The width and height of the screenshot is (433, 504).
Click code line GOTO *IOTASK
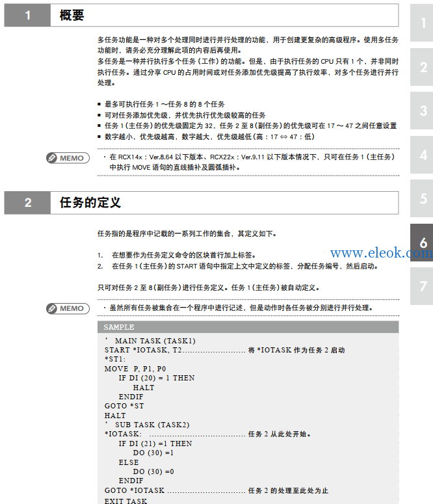pyautogui.click(x=135, y=490)
